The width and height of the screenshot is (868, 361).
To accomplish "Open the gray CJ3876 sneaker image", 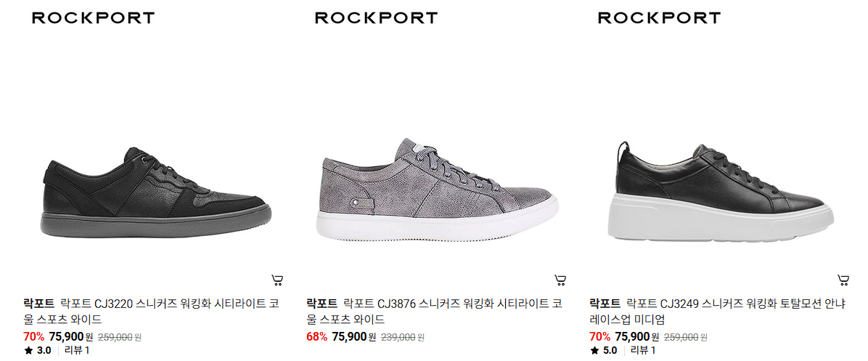I will click(x=438, y=189).
